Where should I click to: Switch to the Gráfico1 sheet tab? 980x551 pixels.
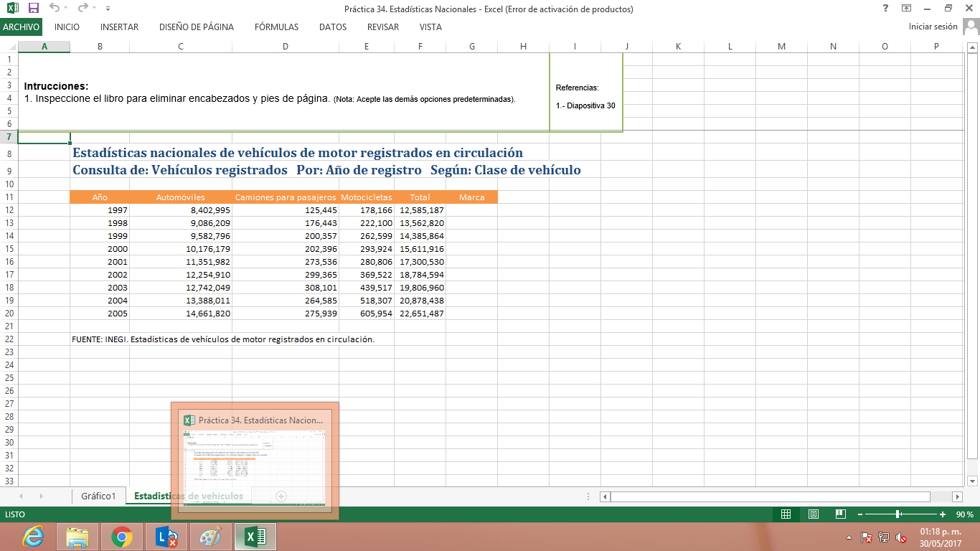tap(98, 496)
